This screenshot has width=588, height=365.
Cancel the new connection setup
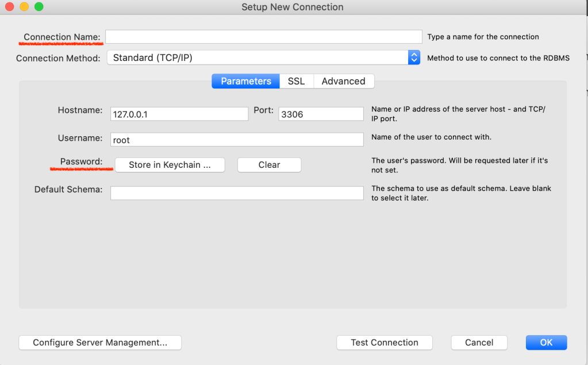(x=479, y=343)
